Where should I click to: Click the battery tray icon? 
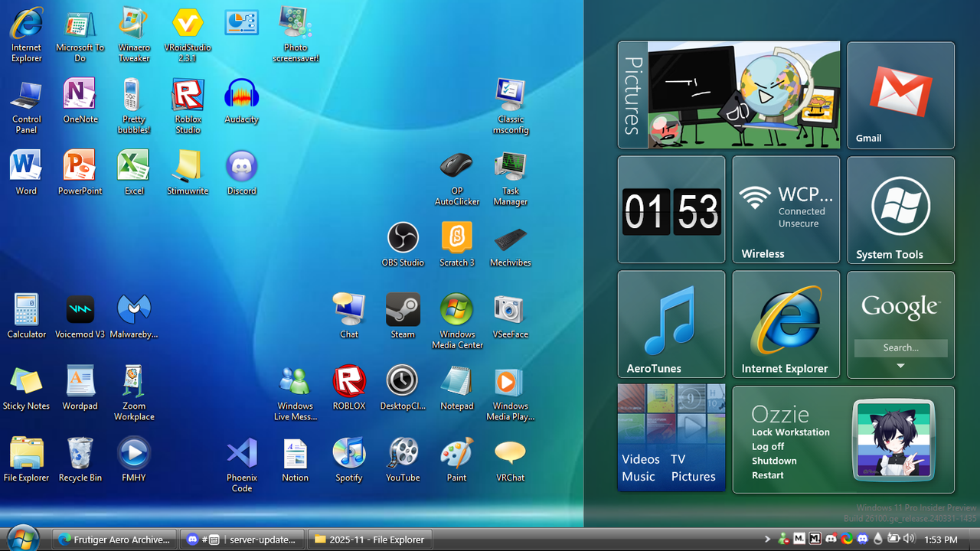pos(893,540)
